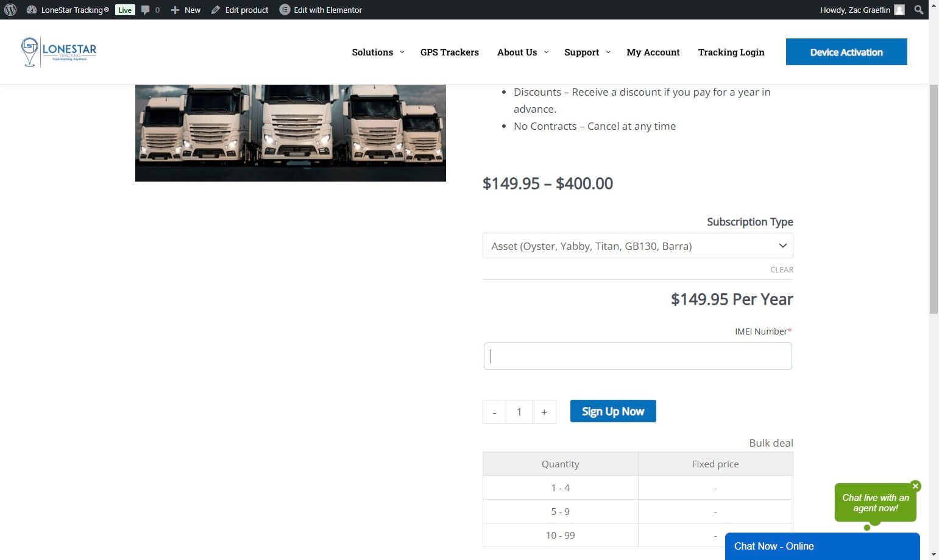This screenshot has height=560, width=939.
Task: Click the 5 - 9 quantity row
Action: [x=638, y=511]
